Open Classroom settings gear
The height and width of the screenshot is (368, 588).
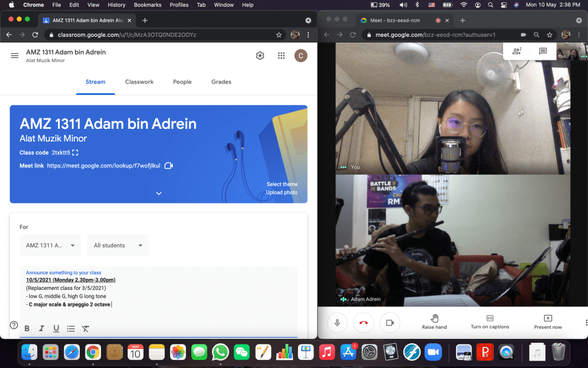point(260,55)
